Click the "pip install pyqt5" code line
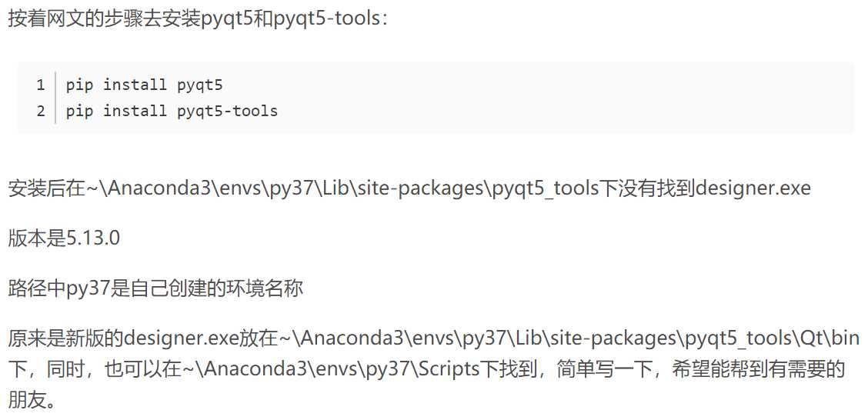Viewport: 868px width, 420px height. (144, 85)
